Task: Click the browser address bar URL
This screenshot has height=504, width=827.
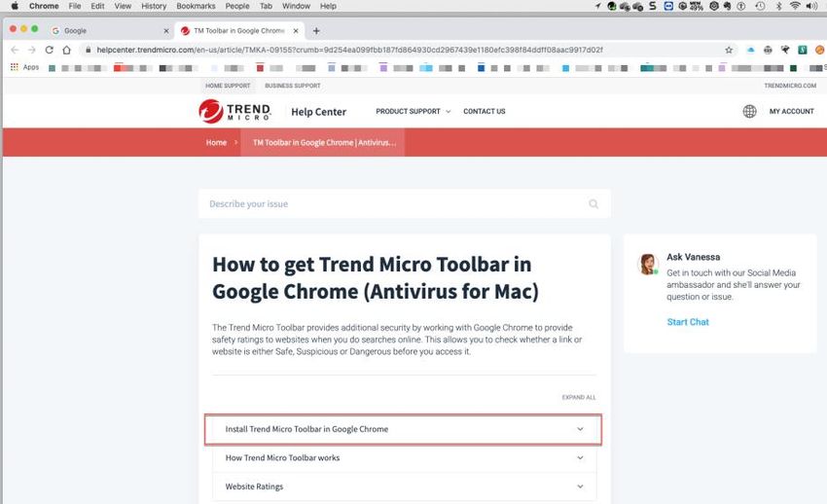Action: 349,50
